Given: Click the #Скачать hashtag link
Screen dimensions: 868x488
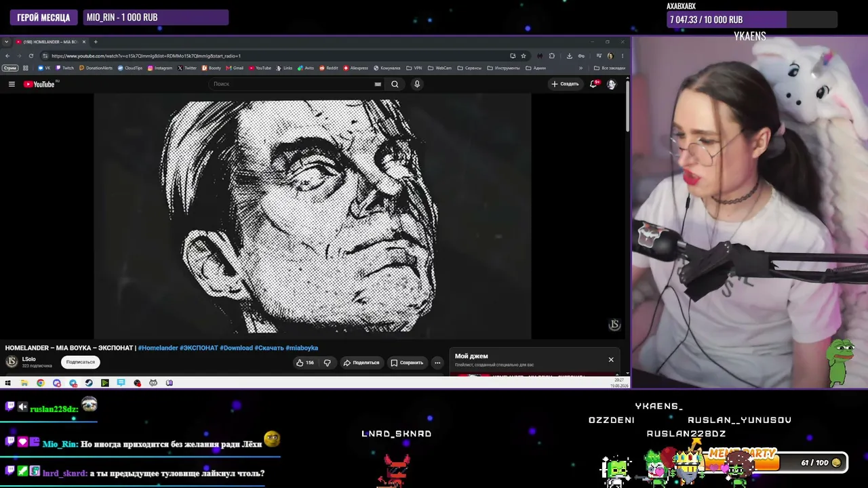Looking at the screenshot, I should coord(269,348).
